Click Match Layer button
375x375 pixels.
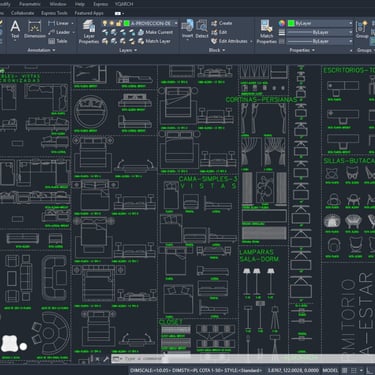click(x=154, y=41)
